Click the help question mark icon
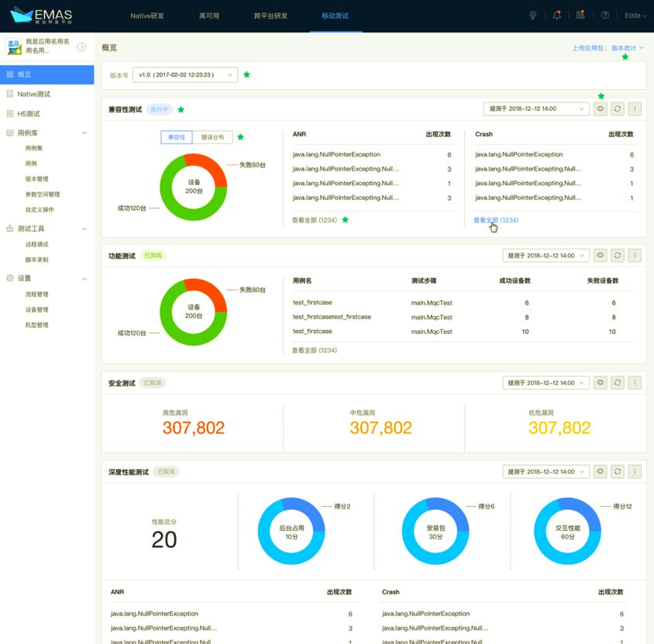This screenshot has height=644, width=654. (604, 15)
